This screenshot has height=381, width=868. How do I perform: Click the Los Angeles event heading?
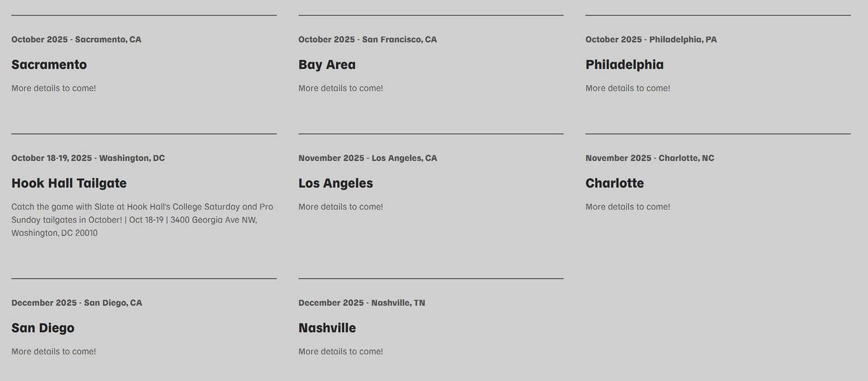pyautogui.click(x=335, y=183)
